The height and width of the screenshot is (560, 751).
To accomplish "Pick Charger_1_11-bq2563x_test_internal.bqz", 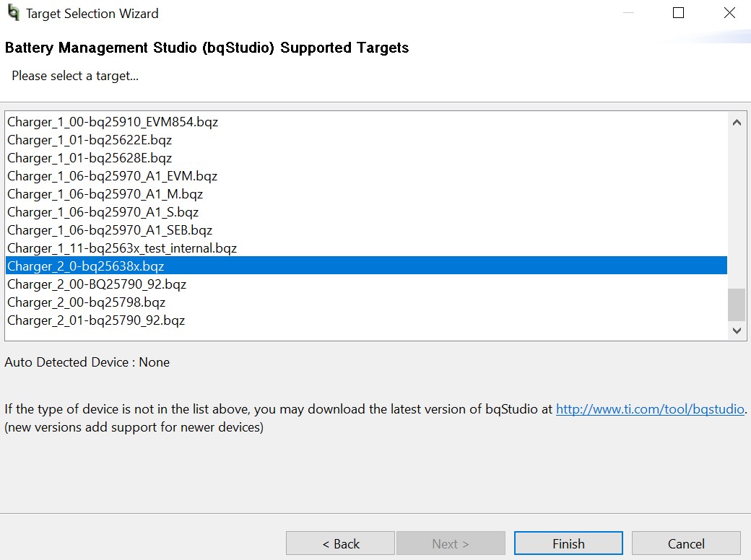I will click(122, 248).
